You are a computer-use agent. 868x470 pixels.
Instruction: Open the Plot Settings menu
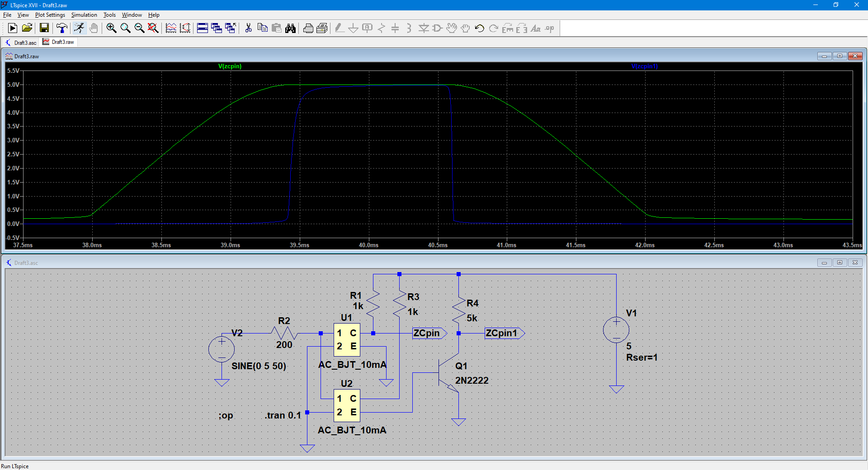(50, 15)
